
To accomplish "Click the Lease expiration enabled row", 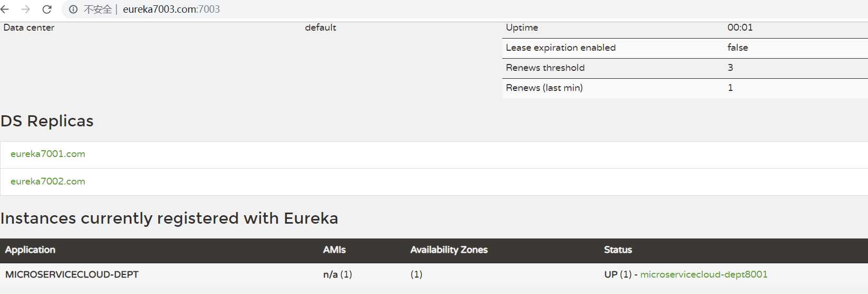I will click(685, 48).
